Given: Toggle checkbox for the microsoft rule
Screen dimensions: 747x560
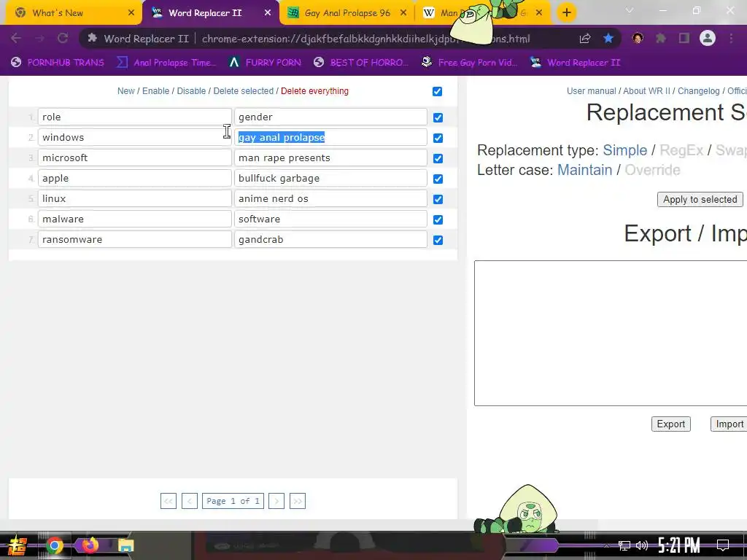Looking at the screenshot, I should pyautogui.click(x=438, y=158).
